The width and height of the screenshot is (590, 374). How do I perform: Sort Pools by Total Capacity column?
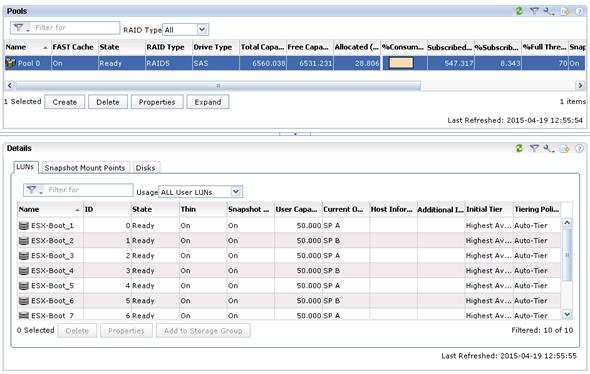263,47
